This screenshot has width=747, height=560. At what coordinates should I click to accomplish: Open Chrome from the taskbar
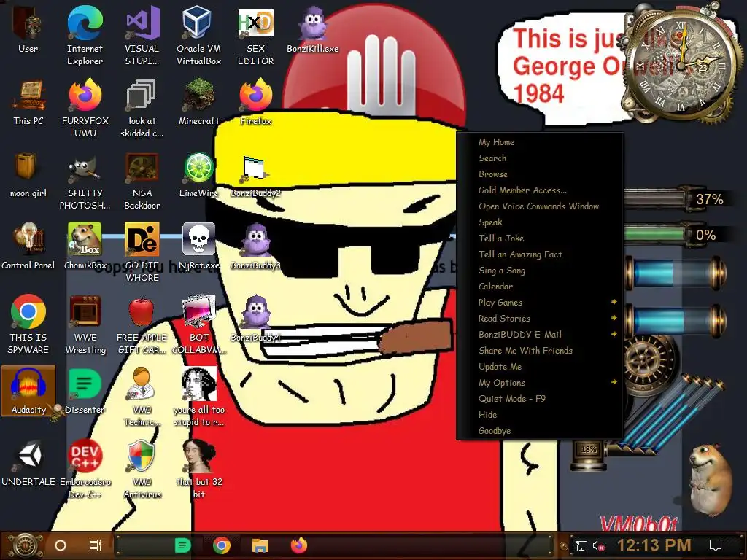pyautogui.click(x=222, y=545)
